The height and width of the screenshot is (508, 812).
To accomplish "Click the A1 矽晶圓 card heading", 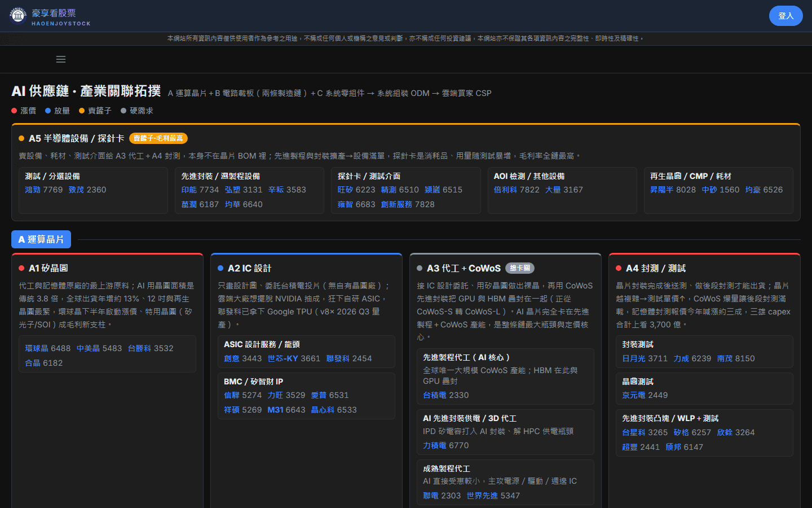I will pyautogui.click(x=48, y=268).
